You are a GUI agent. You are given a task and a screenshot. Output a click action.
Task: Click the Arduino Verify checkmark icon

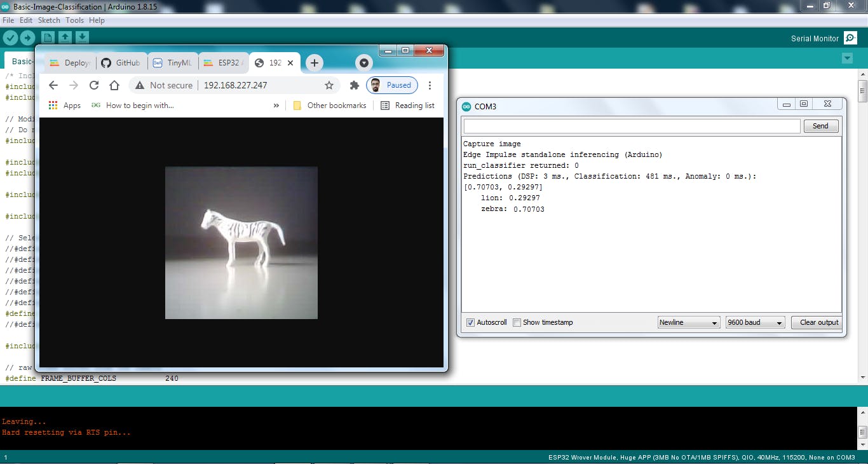(10, 38)
